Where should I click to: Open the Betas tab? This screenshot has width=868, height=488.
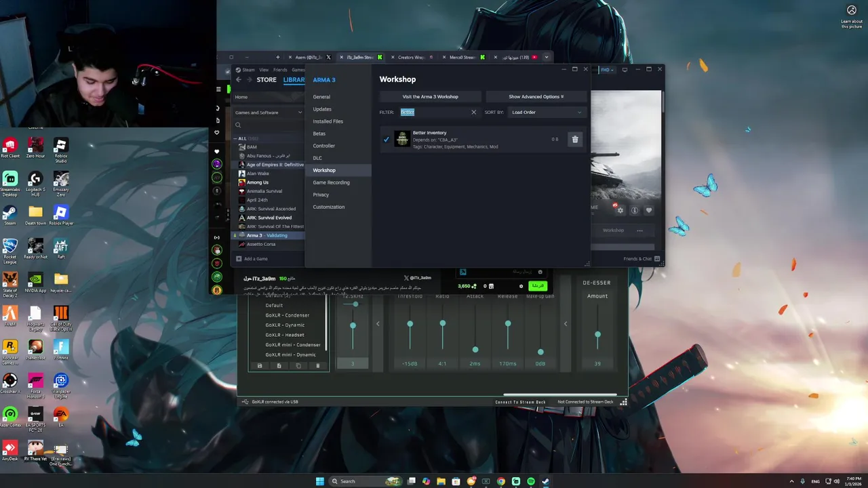click(x=319, y=134)
